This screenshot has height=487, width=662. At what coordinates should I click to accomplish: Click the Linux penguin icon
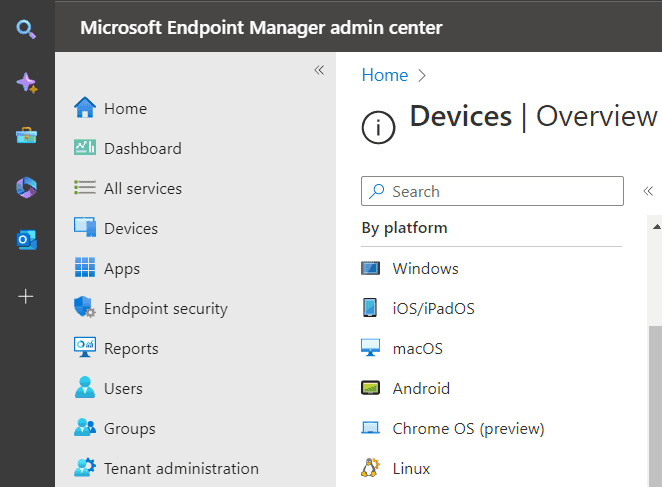pyautogui.click(x=371, y=468)
